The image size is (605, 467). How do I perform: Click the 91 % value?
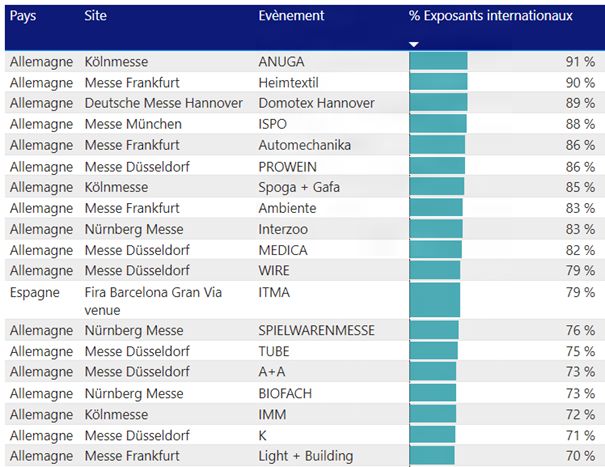pos(580,61)
